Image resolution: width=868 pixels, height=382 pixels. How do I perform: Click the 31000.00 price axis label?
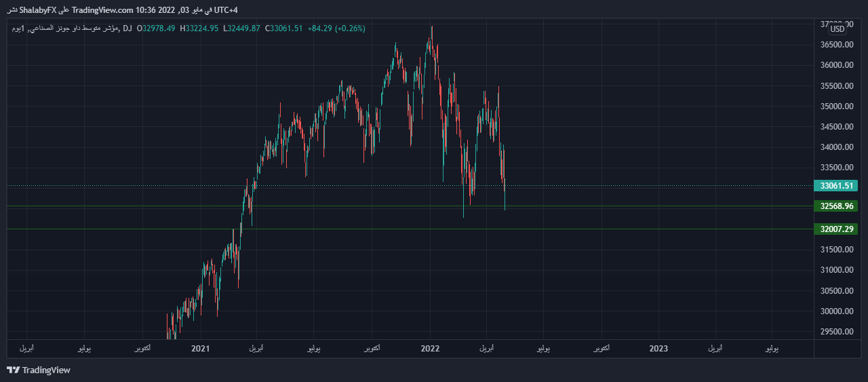click(x=836, y=270)
